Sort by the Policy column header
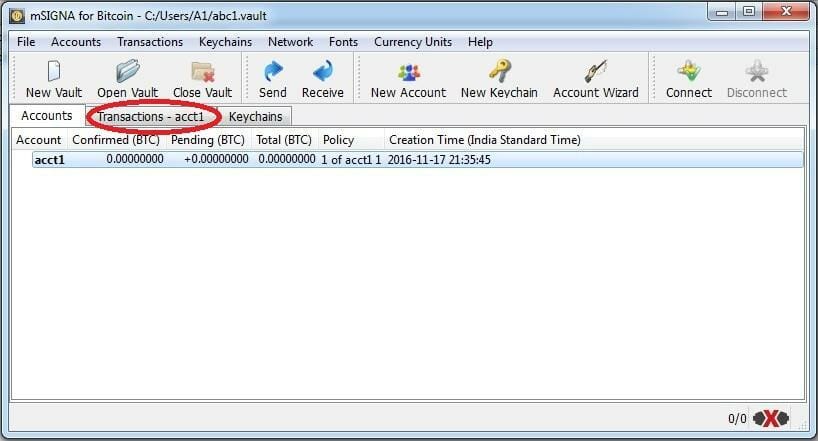The height and width of the screenshot is (441, 818). click(x=351, y=140)
